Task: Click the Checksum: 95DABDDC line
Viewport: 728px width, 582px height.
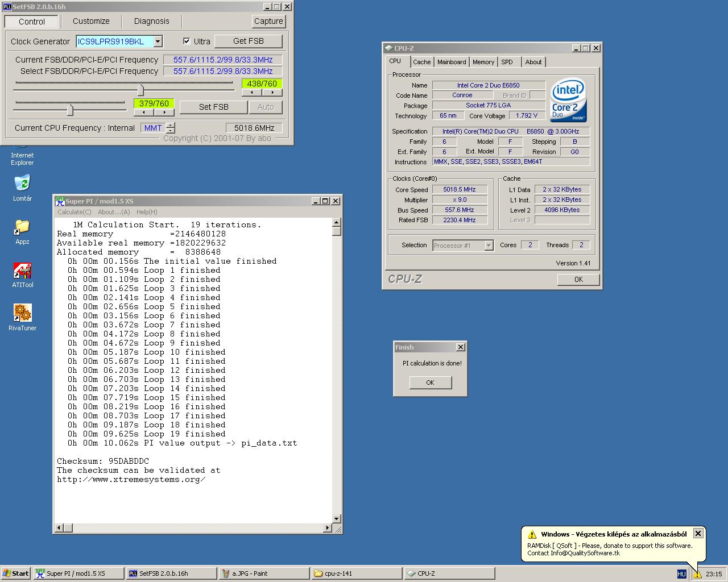Action: point(103,461)
